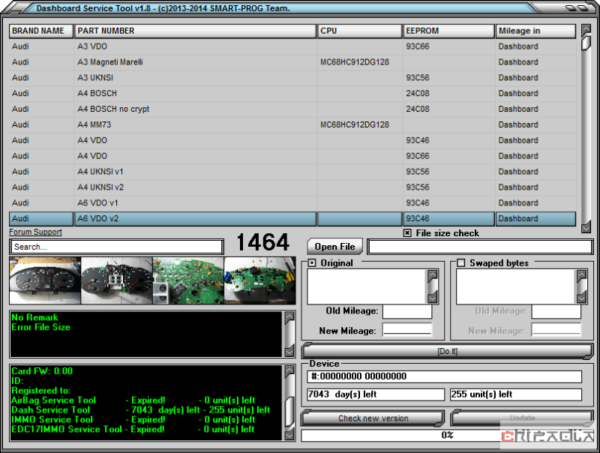The image size is (600, 453).
Task: Select the Original option checkbox
Action: (312, 263)
